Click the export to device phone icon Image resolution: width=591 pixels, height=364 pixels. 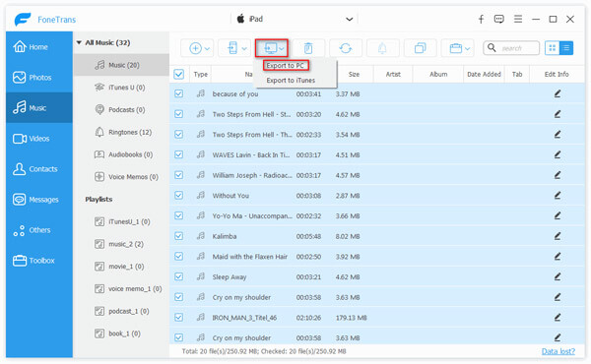232,48
